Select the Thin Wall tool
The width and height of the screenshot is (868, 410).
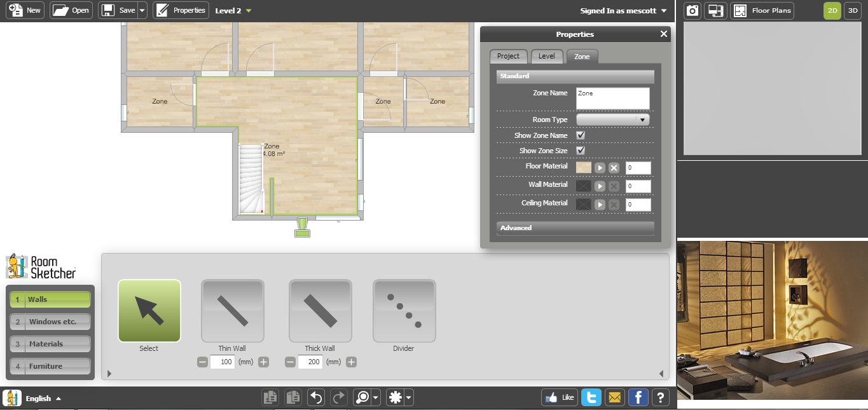(232, 311)
